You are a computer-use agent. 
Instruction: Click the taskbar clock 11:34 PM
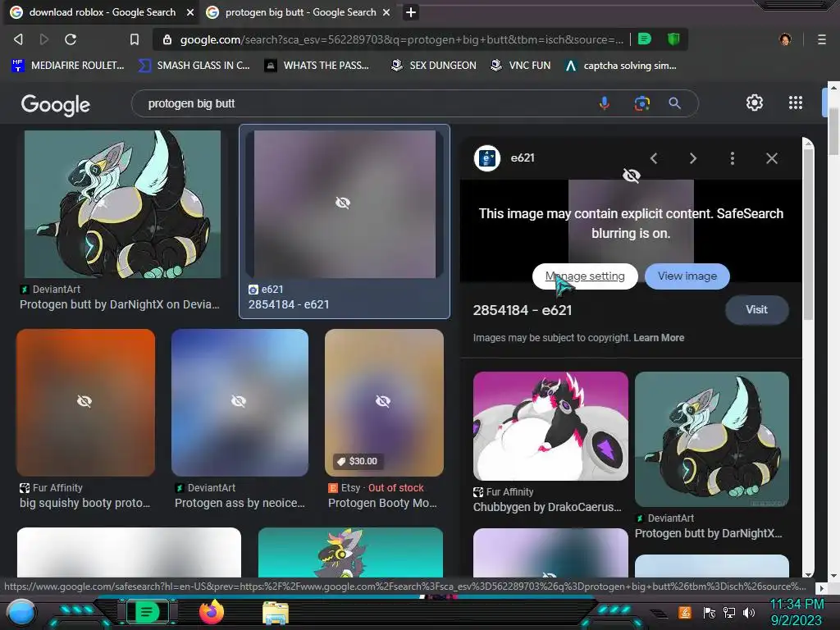[x=797, y=605]
